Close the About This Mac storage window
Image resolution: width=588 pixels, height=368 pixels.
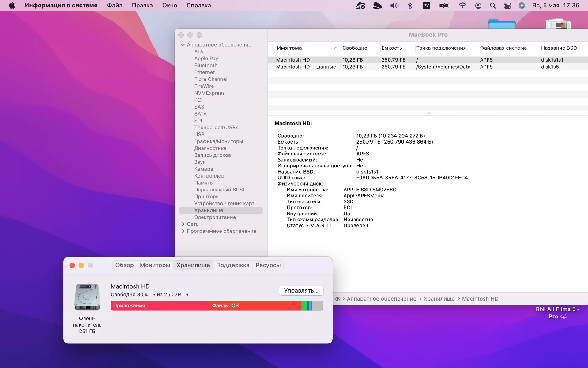(72, 266)
